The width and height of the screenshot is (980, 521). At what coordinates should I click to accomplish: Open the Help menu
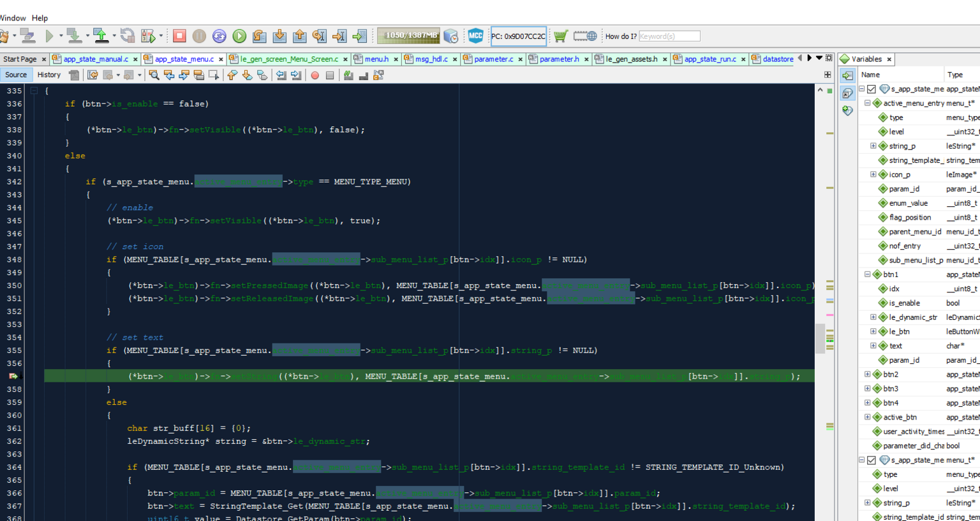coord(40,18)
